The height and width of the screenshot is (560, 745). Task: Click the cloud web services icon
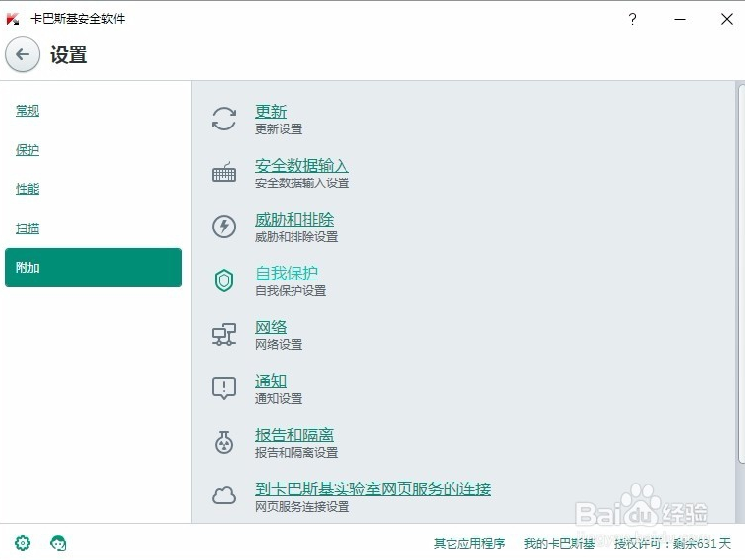click(x=224, y=496)
